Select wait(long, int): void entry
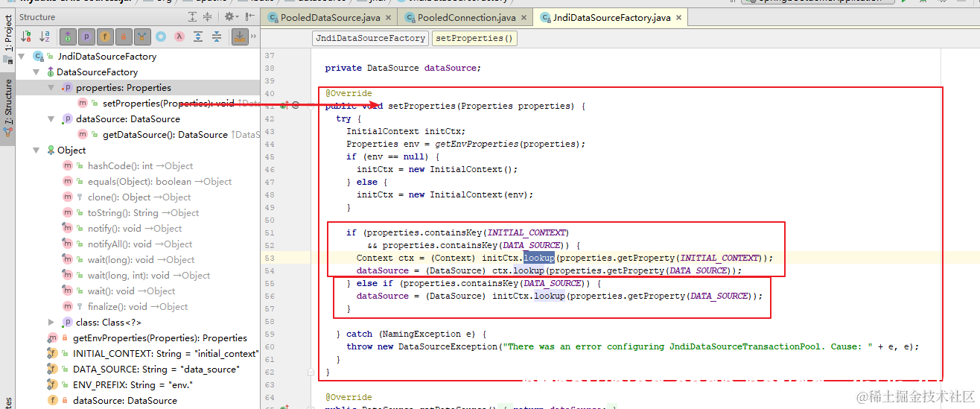 coord(149,276)
